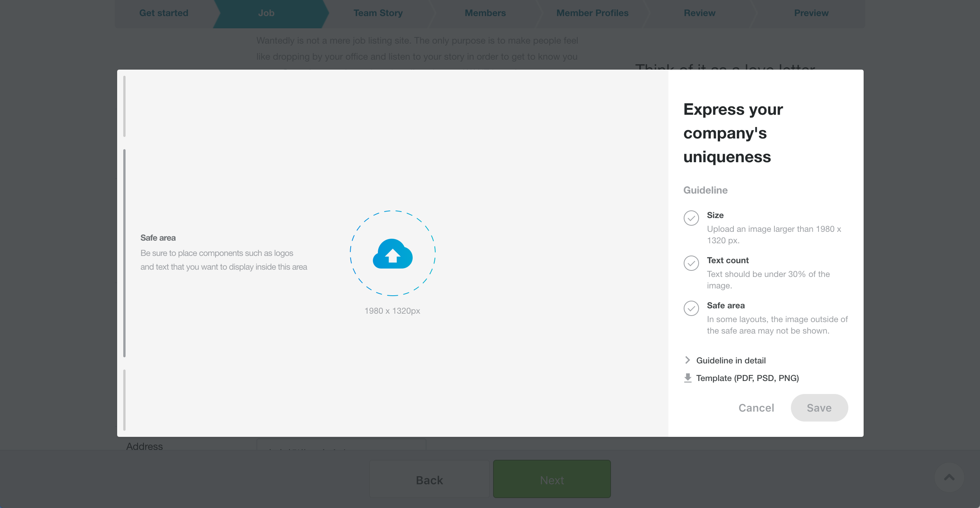Viewport: 980px width, 508px height.
Task: Click the checkmark circle next to Size
Action: 691,218
